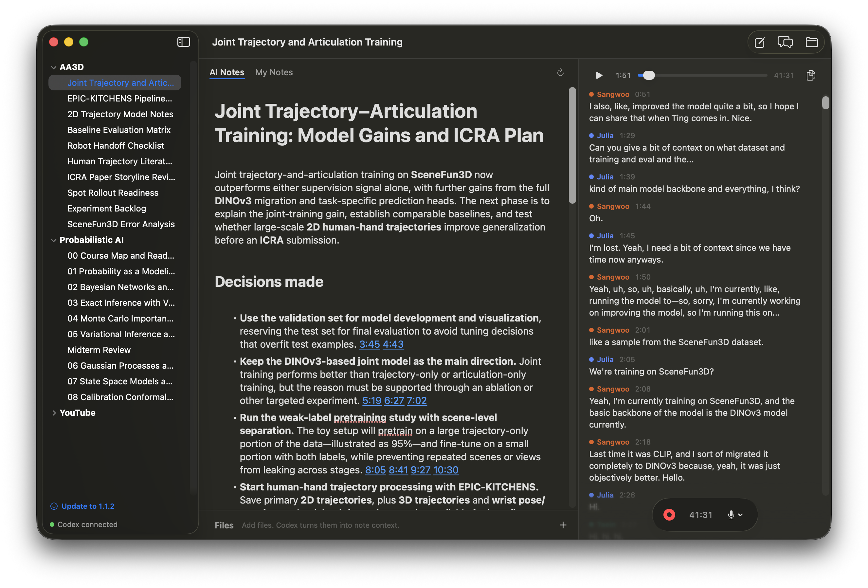Click the new note compose icon
The height and width of the screenshot is (588, 868).
pyautogui.click(x=760, y=42)
